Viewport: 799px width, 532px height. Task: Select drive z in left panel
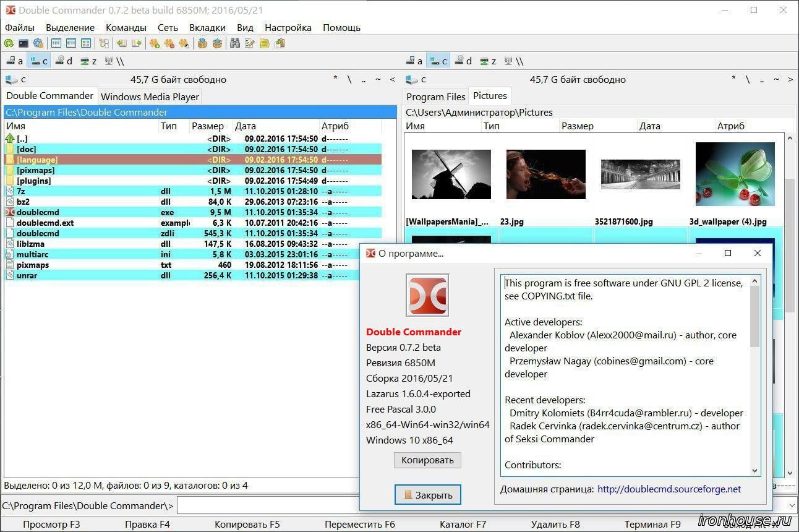(x=88, y=61)
